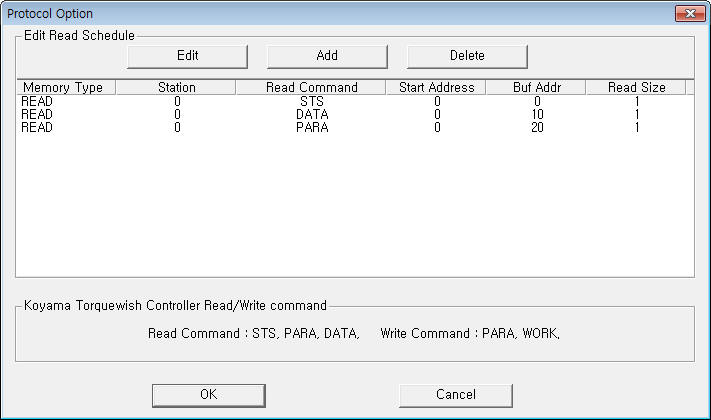Click the Buf Addr column header

tap(536, 87)
